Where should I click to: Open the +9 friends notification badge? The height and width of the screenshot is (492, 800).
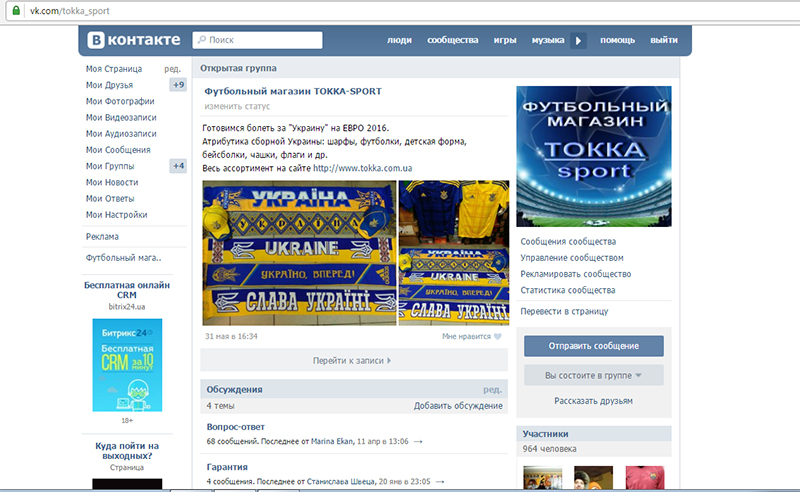pyautogui.click(x=178, y=85)
